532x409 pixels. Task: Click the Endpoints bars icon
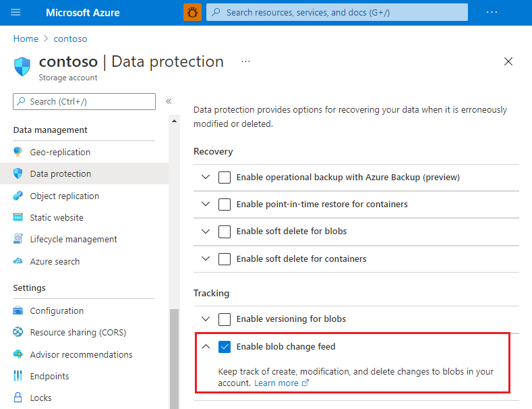(18, 376)
